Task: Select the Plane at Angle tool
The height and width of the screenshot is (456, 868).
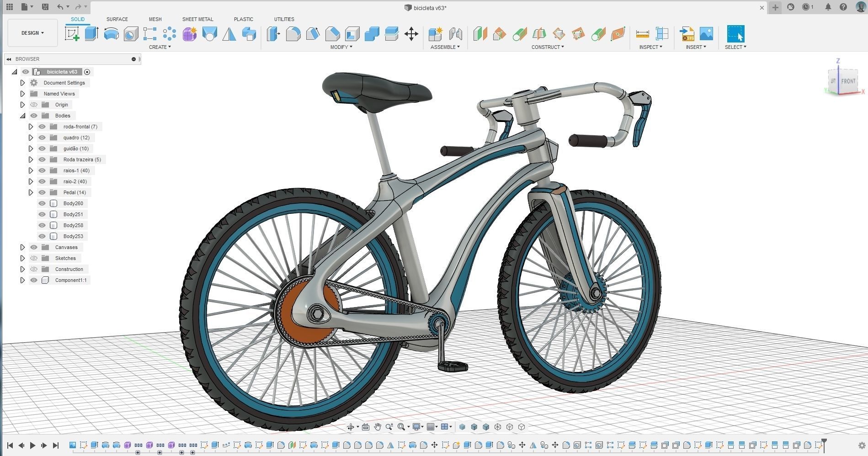Action: click(500, 34)
